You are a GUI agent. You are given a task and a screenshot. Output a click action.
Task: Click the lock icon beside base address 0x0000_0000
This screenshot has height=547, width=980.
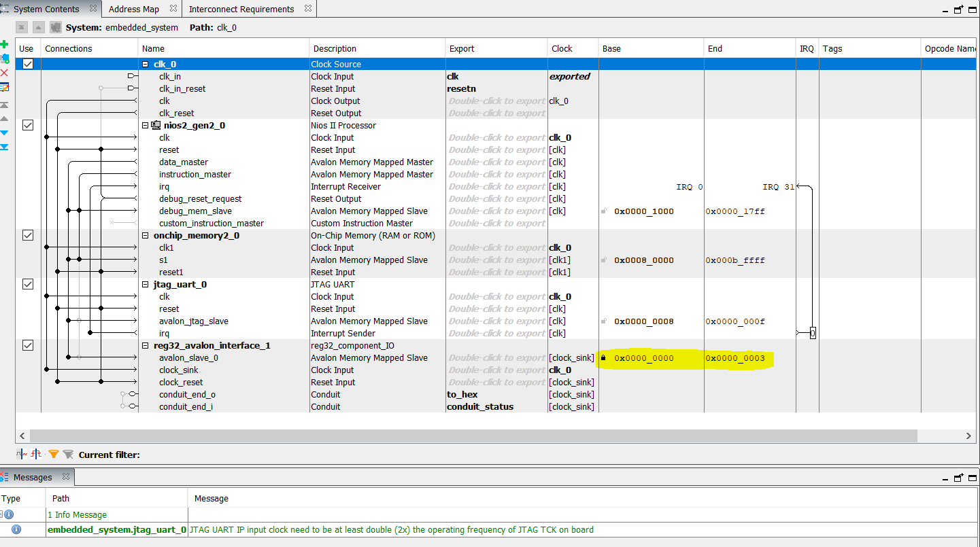603,358
